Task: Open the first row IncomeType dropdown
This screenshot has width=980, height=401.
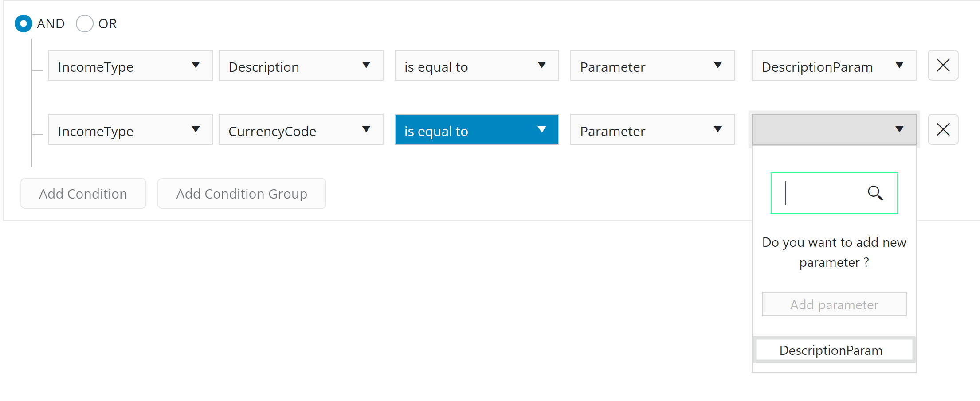Action: pyautogui.click(x=130, y=66)
